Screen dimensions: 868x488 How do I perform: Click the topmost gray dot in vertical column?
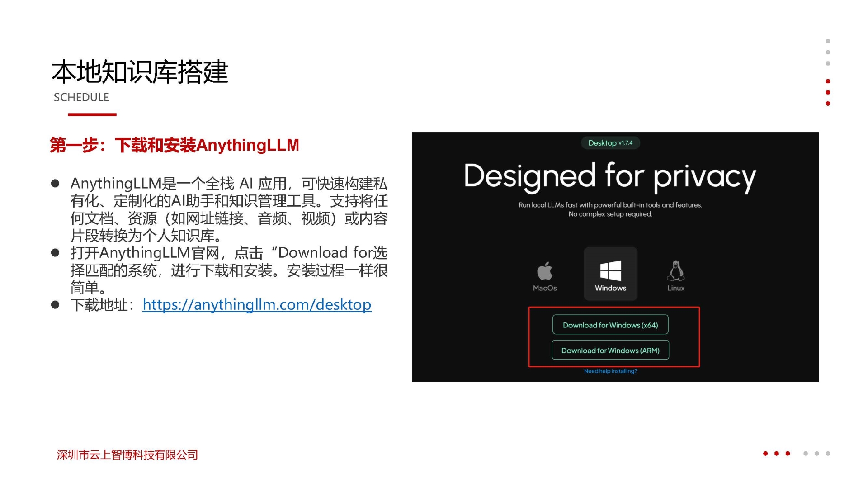828,41
